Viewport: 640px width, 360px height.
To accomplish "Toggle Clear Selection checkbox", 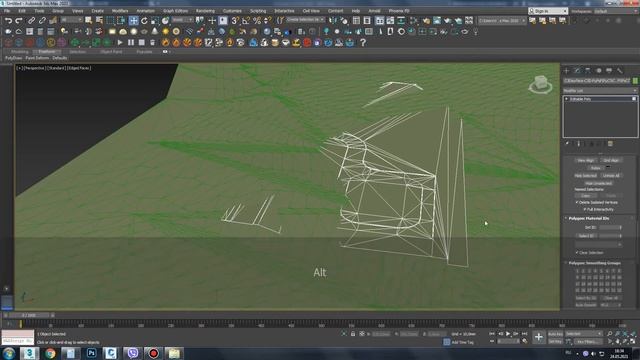I will 577,253.
